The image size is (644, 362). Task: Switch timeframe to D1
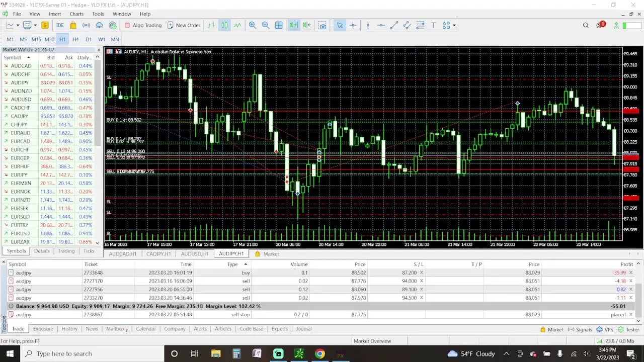click(89, 39)
